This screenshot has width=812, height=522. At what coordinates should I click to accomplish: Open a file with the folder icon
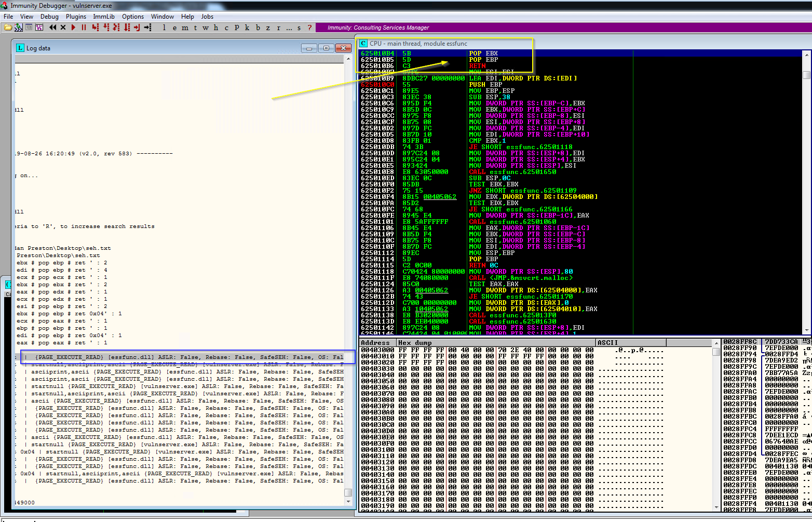coord(8,28)
